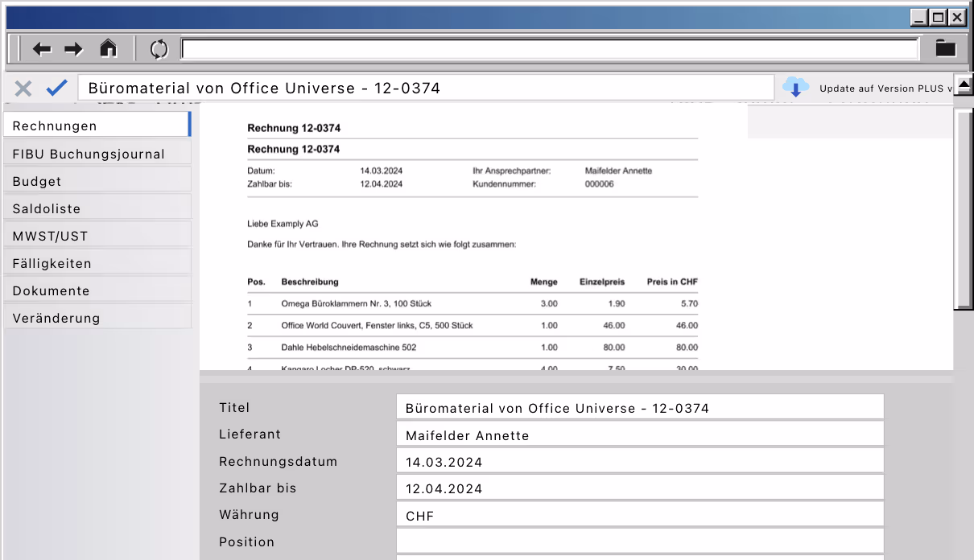Edit the Zahlbar bis field
The height and width of the screenshot is (560, 974).
click(x=640, y=488)
